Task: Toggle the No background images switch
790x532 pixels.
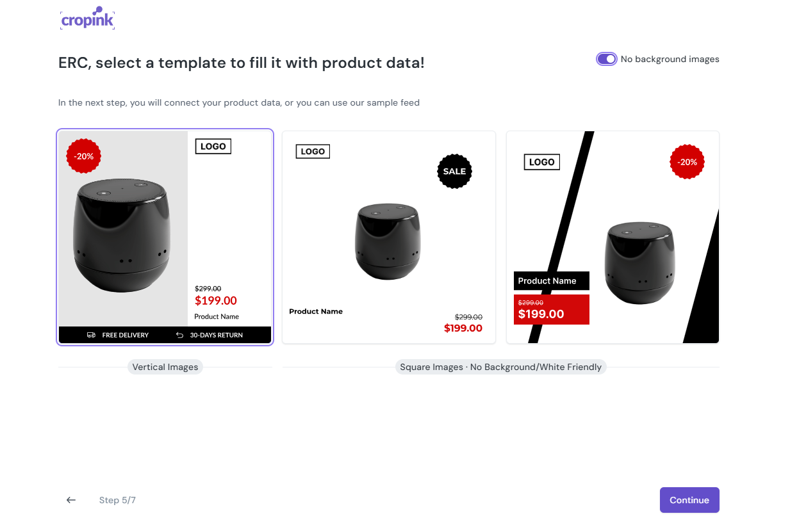Action: (606, 59)
